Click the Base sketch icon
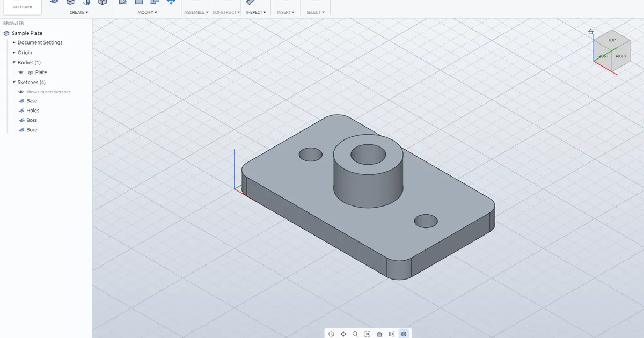Screen dimensions: 644x338 point(21,101)
